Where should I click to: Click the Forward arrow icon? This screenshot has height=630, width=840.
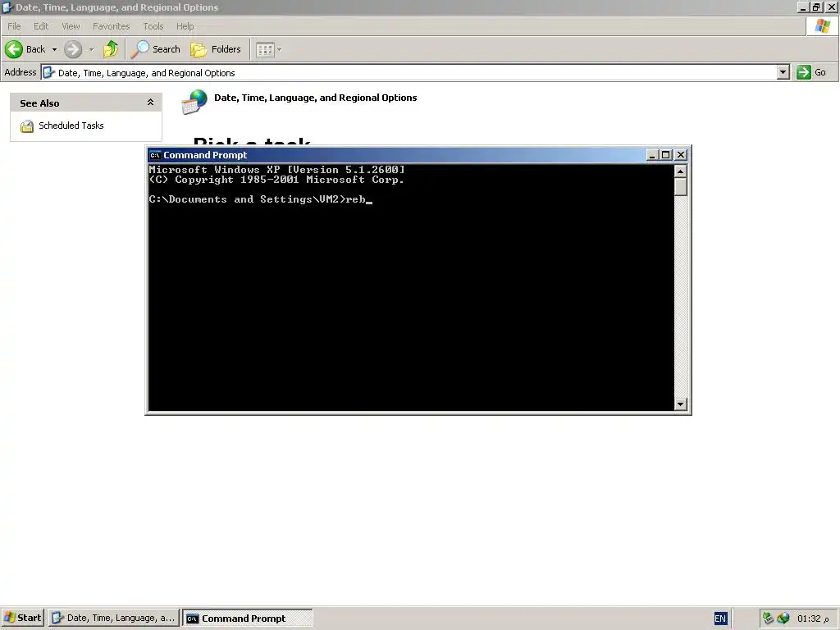[73, 49]
